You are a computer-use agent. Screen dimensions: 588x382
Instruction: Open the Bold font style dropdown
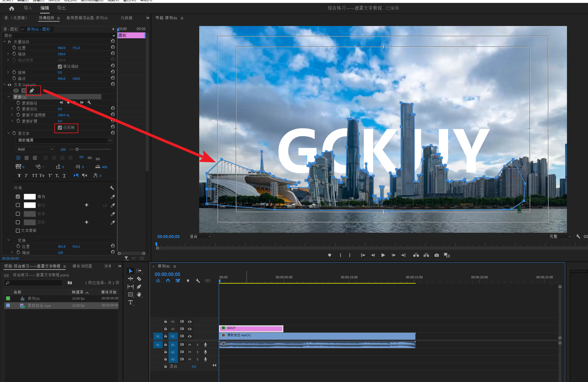[35, 149]
